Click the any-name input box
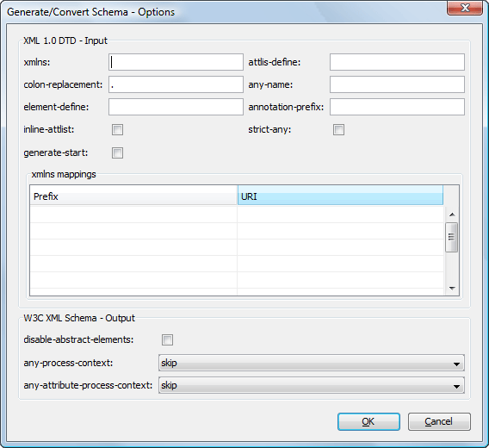The height and width of the screenshot is (448, 489). (397, 84)
